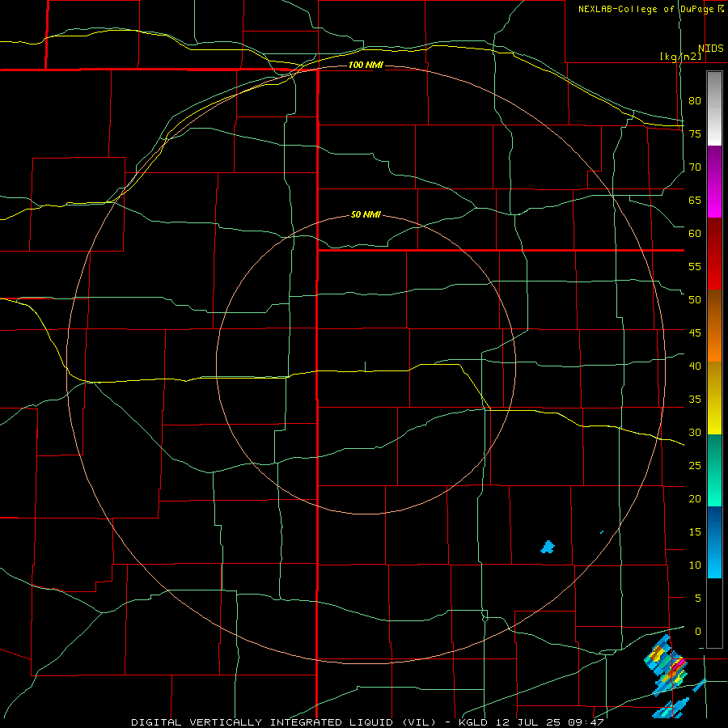Image resolution: width=728 pixels, height=728 pixels.
Task: Click the [kg/m2] units label
Action: pos(680,57)
